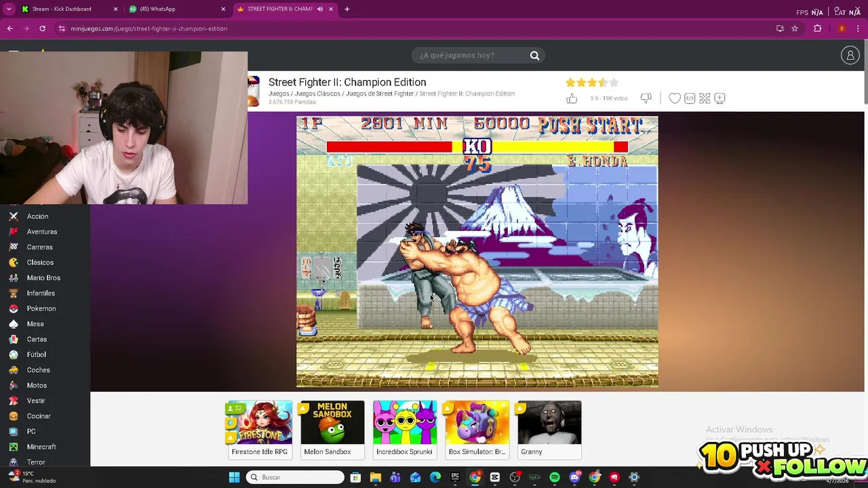Open Discord from taskbar

tap(574, 477)
